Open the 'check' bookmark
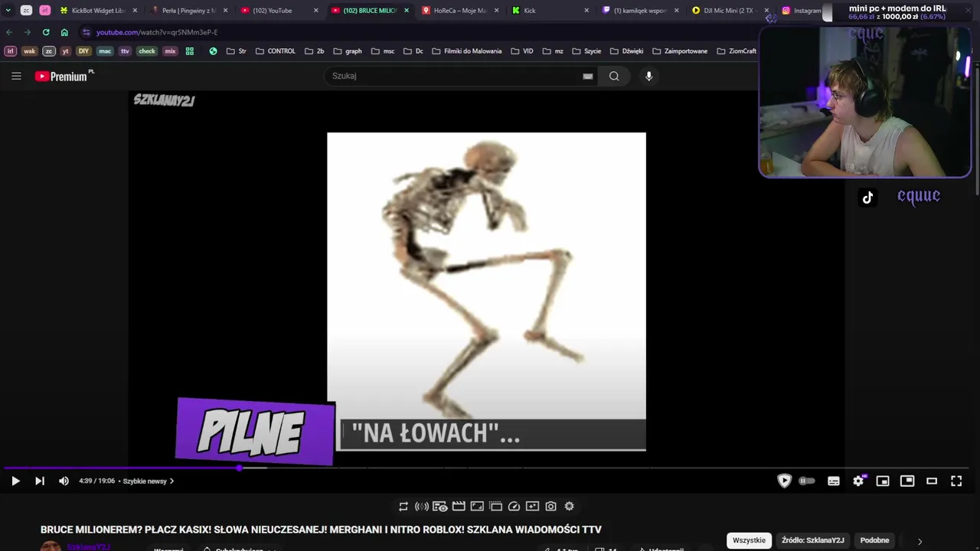 pos(147,51)
